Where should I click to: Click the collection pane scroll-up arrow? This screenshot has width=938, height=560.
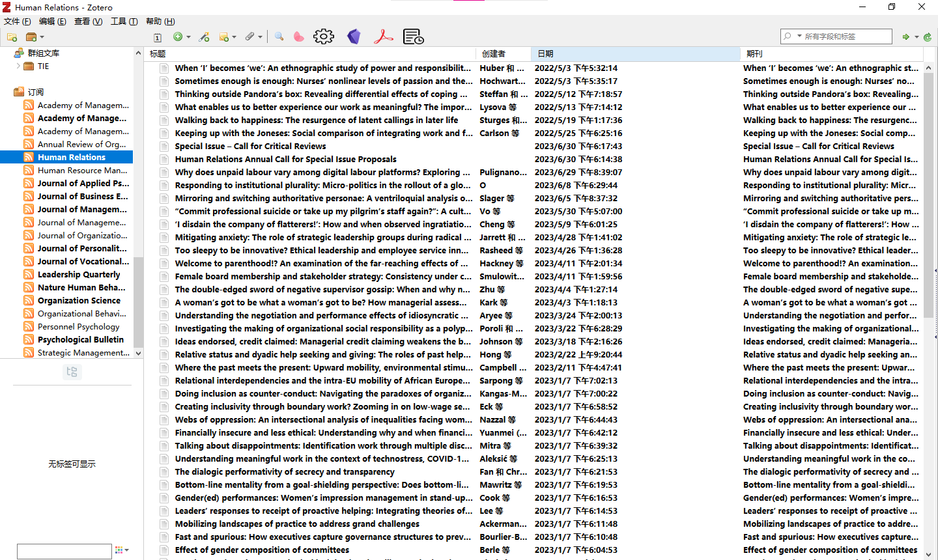tap(138, 53)
